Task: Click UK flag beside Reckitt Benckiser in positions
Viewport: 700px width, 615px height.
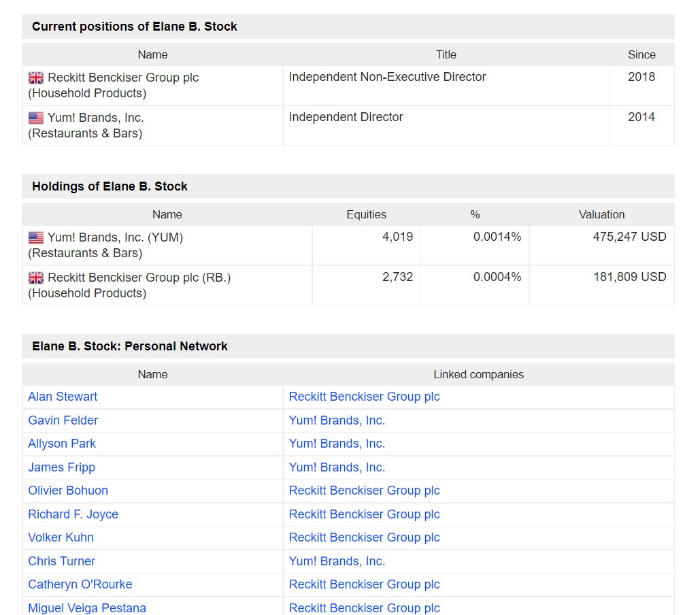Action: tap(35, 78)
